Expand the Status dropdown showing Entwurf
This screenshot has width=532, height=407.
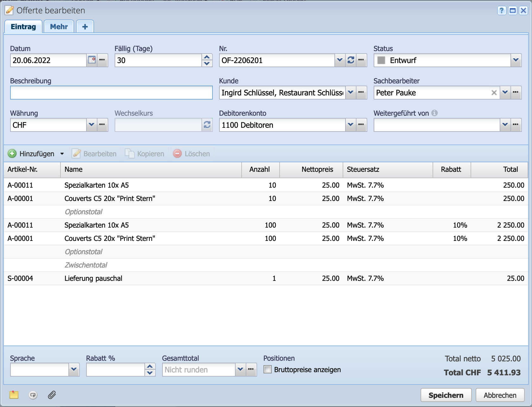516,60
